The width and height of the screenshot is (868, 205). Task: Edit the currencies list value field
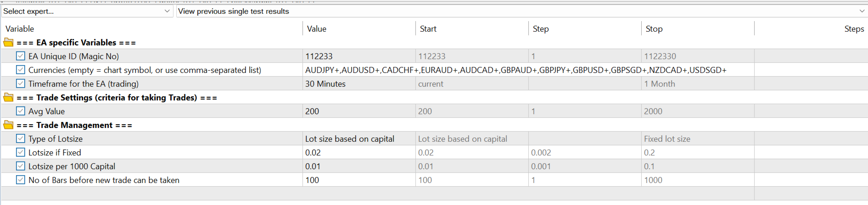click(x=515, y=70)
